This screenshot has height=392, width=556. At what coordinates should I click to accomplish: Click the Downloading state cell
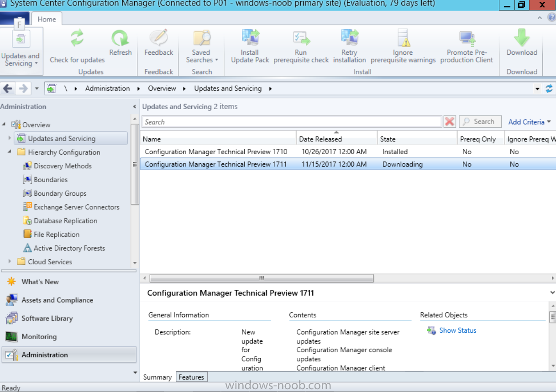pyautogui.click(x=403, y=164)
